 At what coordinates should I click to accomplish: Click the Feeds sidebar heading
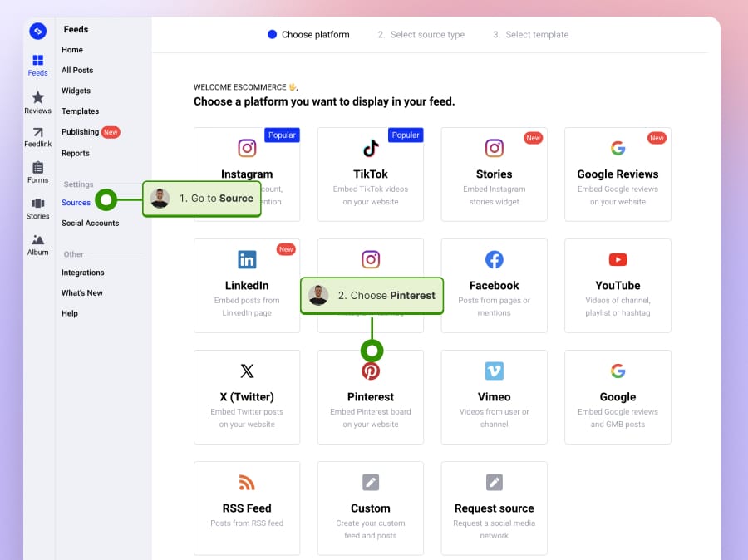tap(76, 30)
